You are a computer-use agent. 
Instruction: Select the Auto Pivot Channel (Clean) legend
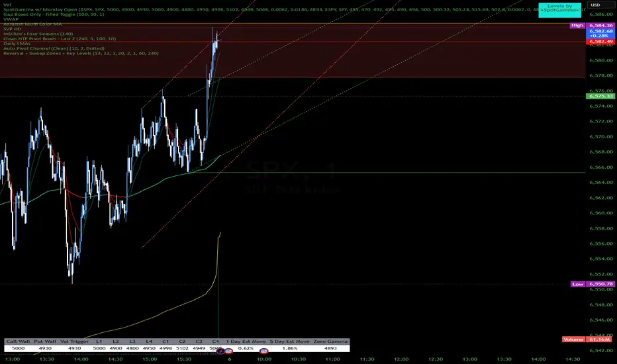(54, 48)
